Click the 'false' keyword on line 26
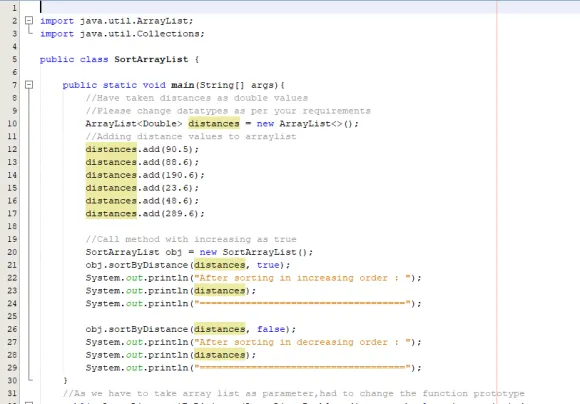This screenshot has width=580, height=404. point(271,329)
